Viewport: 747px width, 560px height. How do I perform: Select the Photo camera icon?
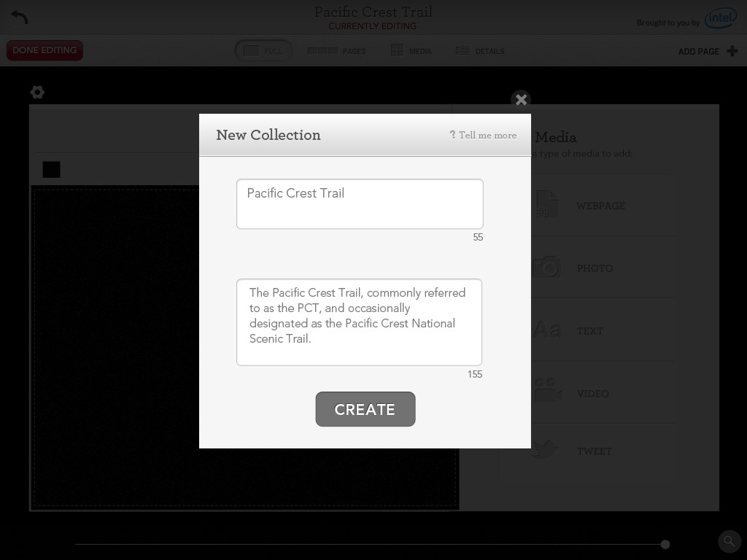[x=546, y=267]
